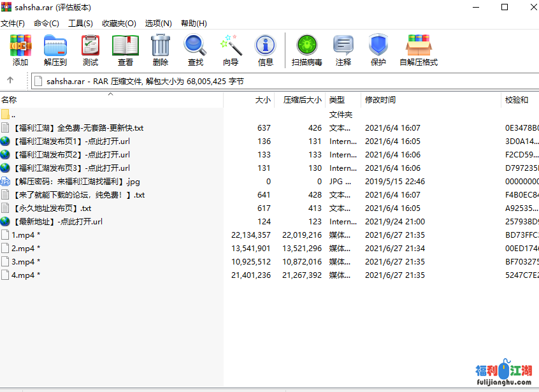Open the File (文件) menu
The image size is (539, 392).
coord(13,24)
